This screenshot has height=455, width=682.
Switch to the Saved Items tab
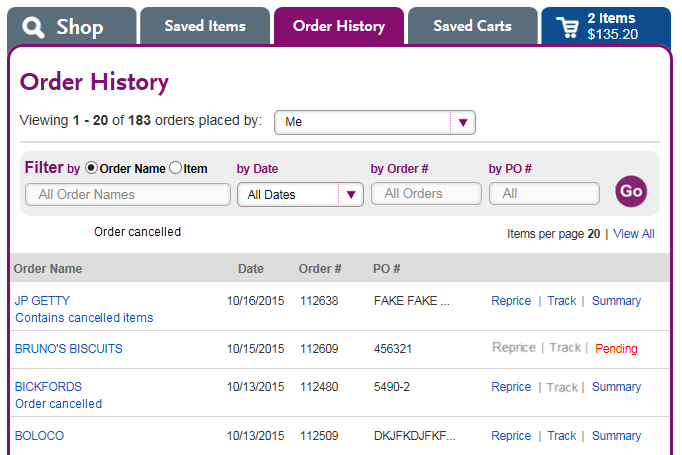click(x=204, y=26)
